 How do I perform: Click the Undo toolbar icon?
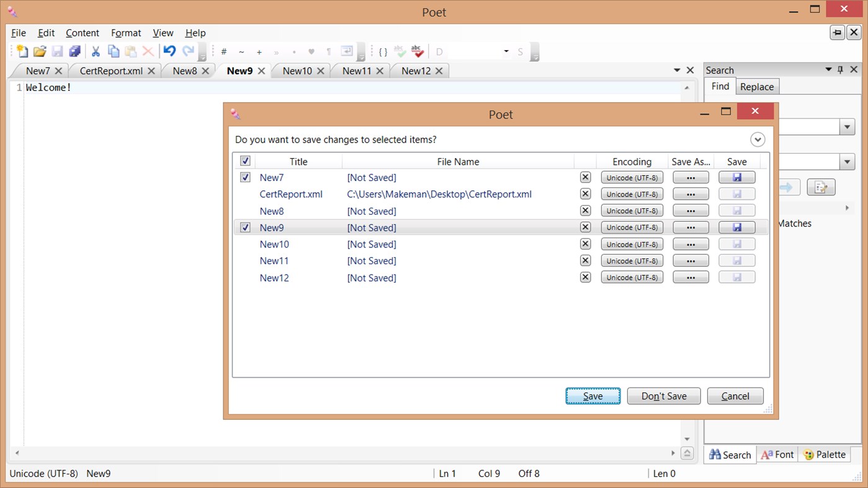pyautogui.click(x=168, y=51)
